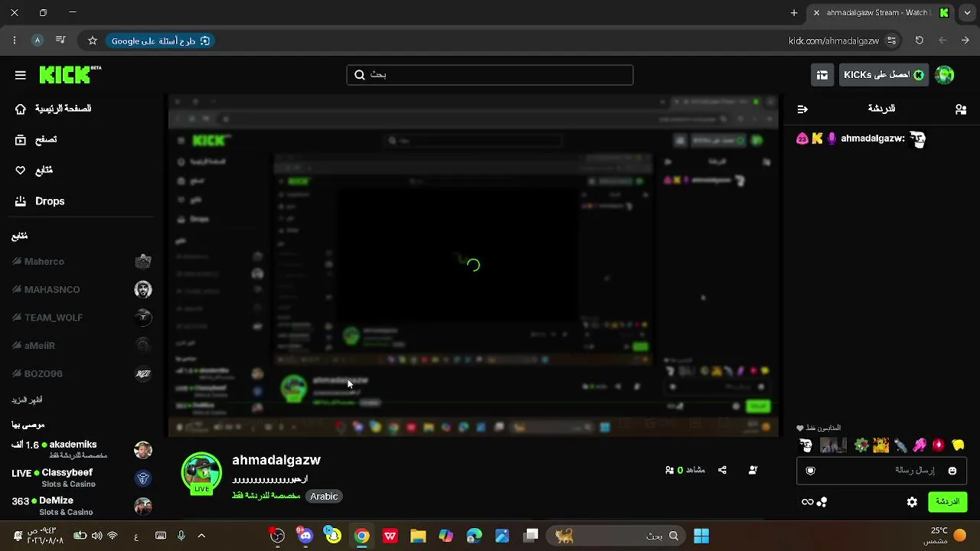Screen dimensions: 980x551
Task: Open the Following (متابع) sidebar item
Action: [x=34, y=170]
